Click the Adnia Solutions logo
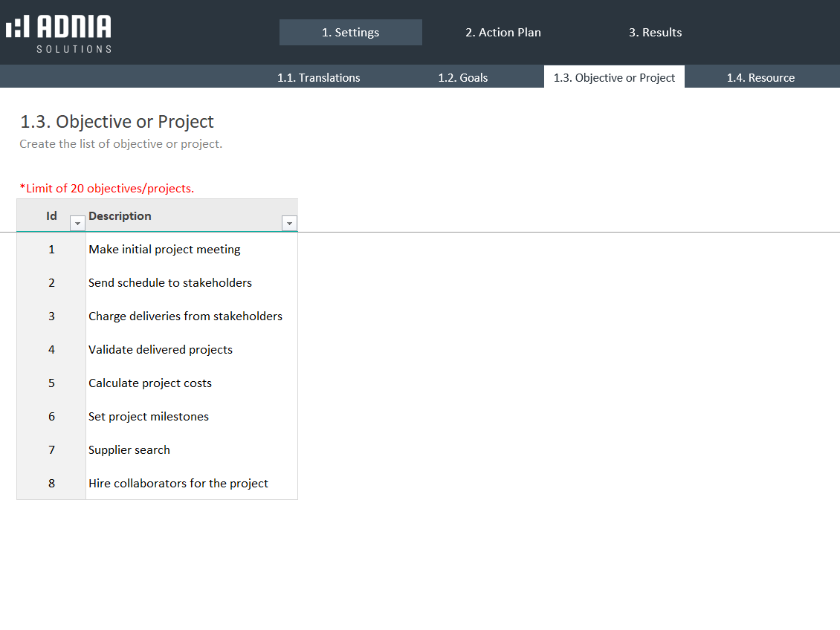840x630 pixels. (x=59, y=33)
